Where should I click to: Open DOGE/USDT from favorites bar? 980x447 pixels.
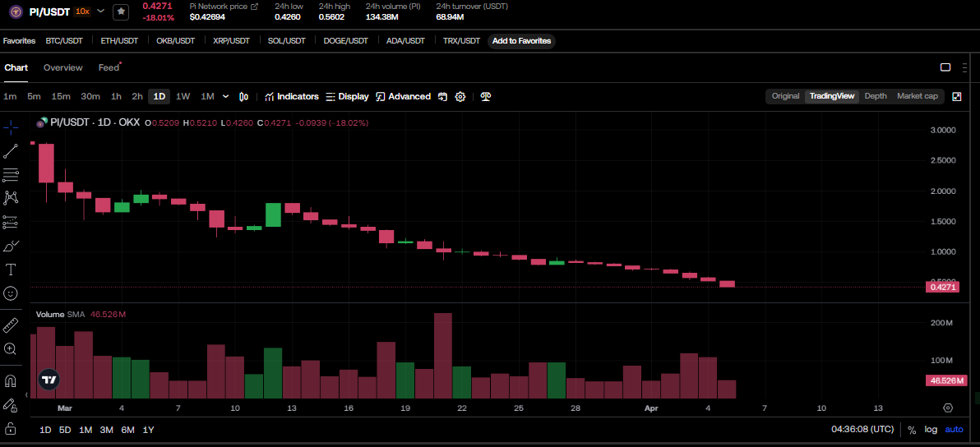[345, 41]
